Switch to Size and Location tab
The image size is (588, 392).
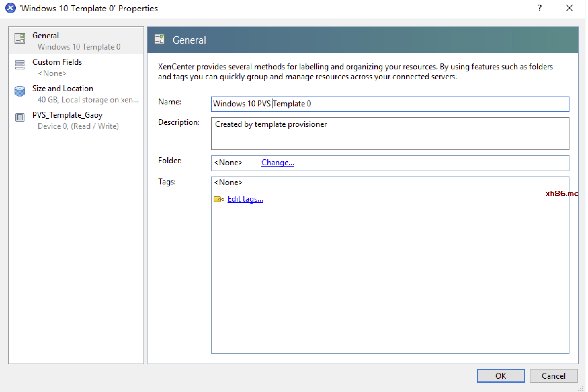click(x=76, y=94)
